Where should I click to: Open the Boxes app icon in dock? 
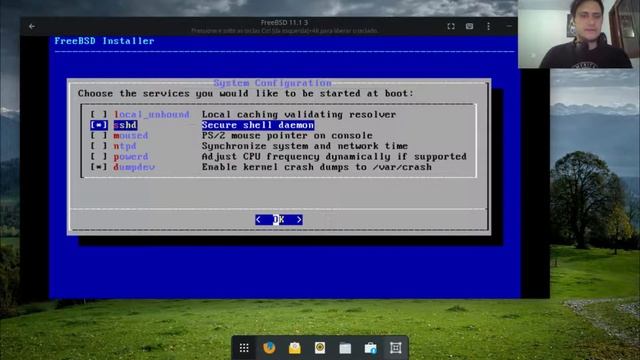coord(396,348)
